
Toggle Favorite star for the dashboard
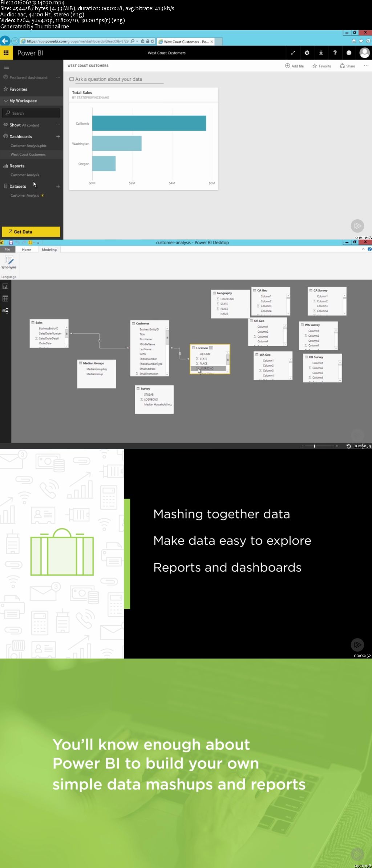pyautogui.click(x=322, y=66)
